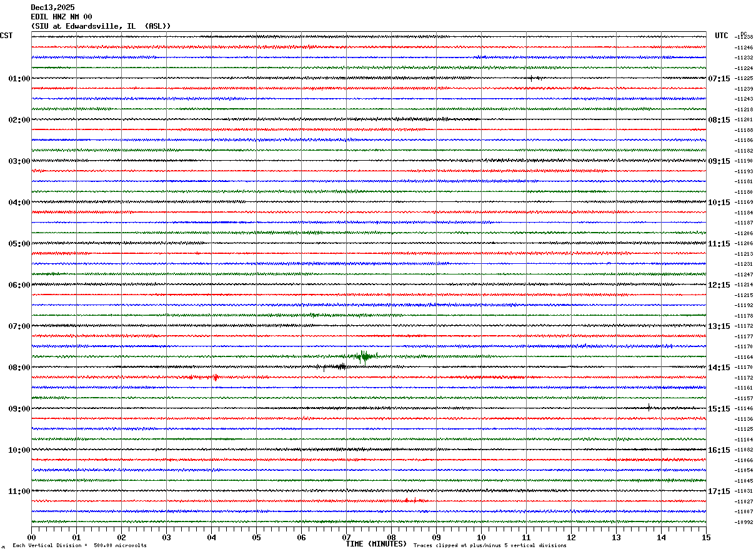The height and width of the screenshot is (554, 756).
Task: Select the 11:00 CST time label
Action: pyautogui.click(x=19, y=491)
